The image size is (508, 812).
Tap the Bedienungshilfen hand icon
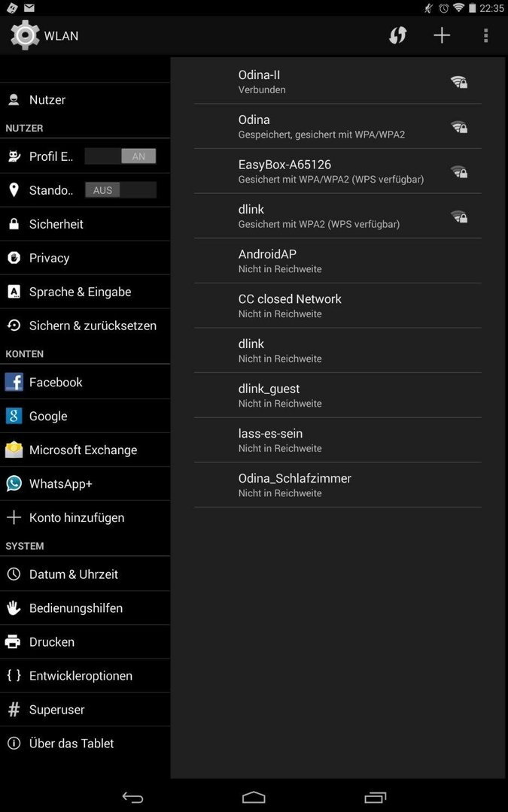pyautogui.click(x=14, y=608)
